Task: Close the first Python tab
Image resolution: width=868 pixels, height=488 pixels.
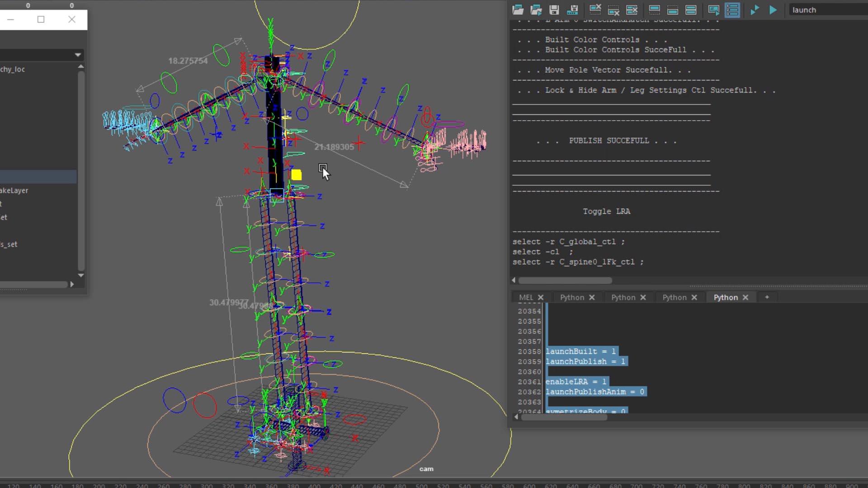Action: coord(592,297)
